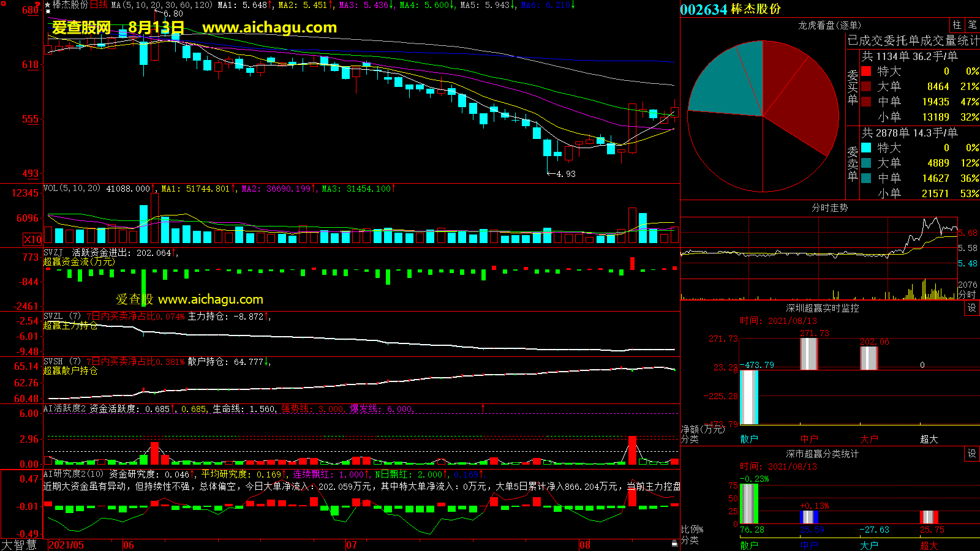The height and width of the screenshot is (551, 980).
Task: Click the red up-arrow marker in AI活跃度 panel
Action: coord(483,408)
